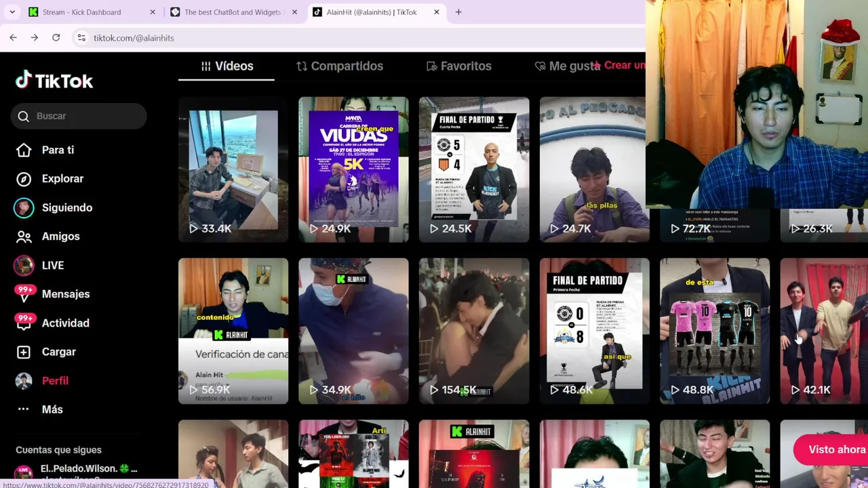The height and width of the screenshot is (488, 868).
Task: Open the tab search dropdown arrow
Action: tap(12, 12)
